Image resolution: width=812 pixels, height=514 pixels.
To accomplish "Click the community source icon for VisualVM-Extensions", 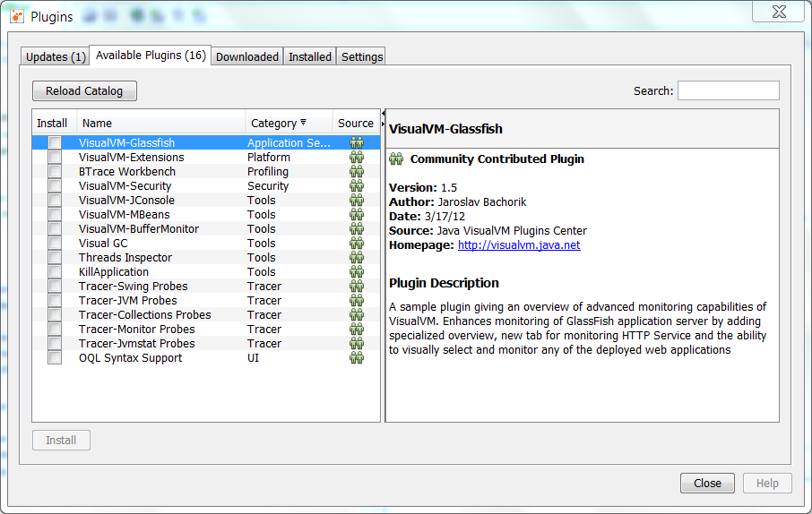I will [x=357, y=158].
